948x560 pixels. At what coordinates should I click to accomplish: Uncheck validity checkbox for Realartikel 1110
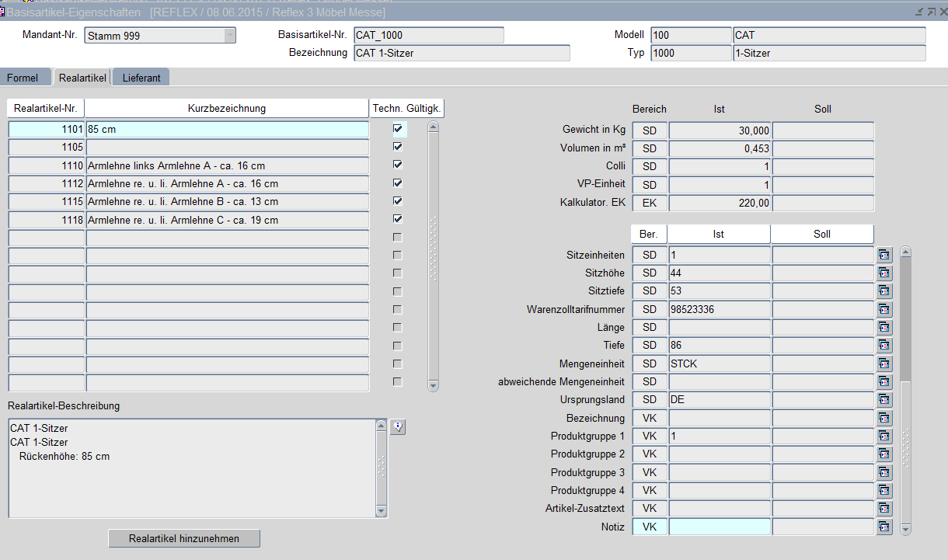point(398,165)
